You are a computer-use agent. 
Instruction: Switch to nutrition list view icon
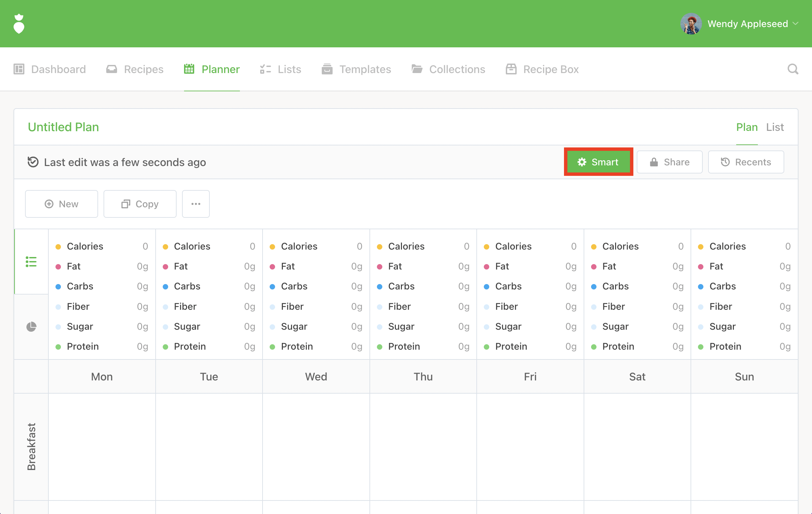coord(31,261)
